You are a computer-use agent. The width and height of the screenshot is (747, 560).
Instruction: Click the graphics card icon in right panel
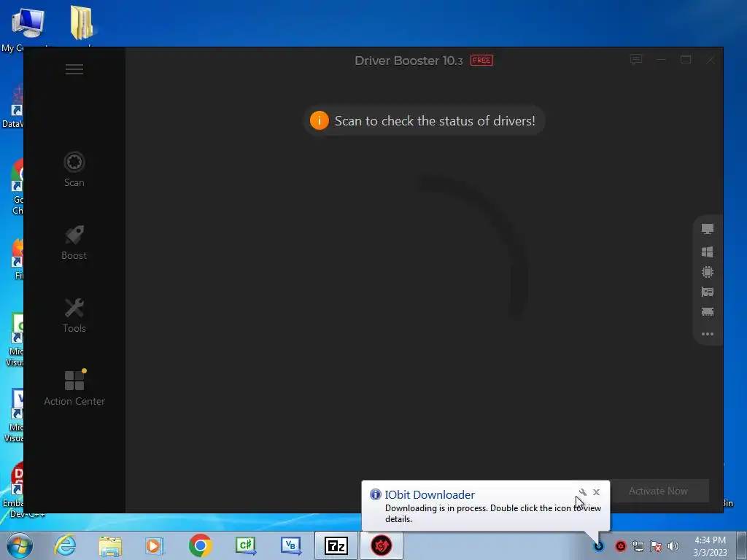click(708, 292)
